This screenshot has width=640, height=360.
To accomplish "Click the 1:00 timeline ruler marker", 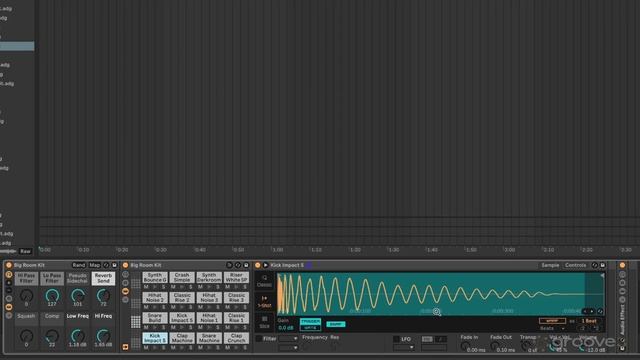I will [278, 249].
